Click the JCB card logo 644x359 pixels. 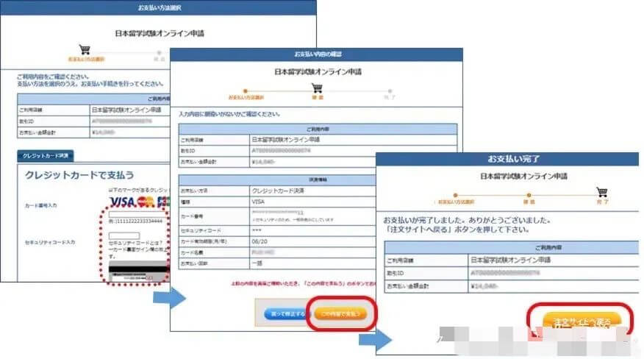point(163,202)
